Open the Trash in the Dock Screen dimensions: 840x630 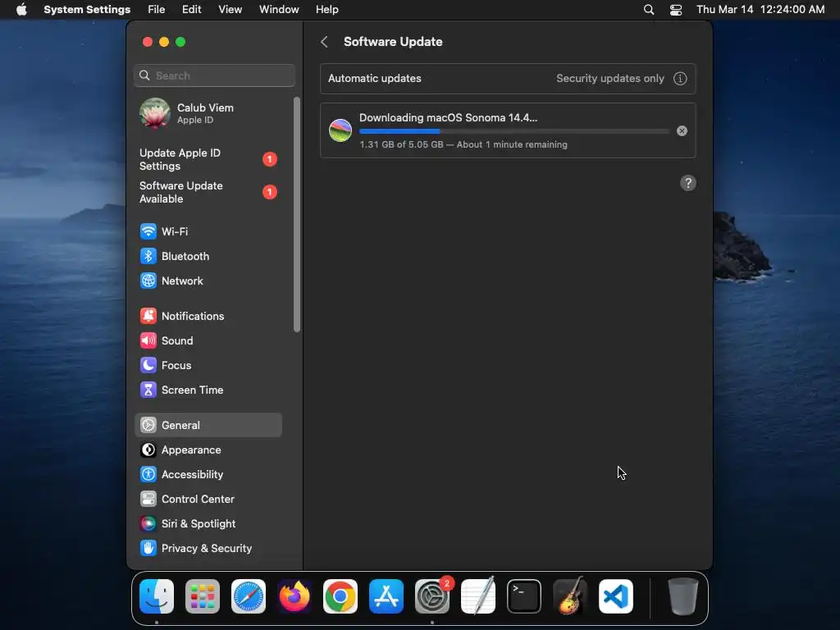[683, 596]
